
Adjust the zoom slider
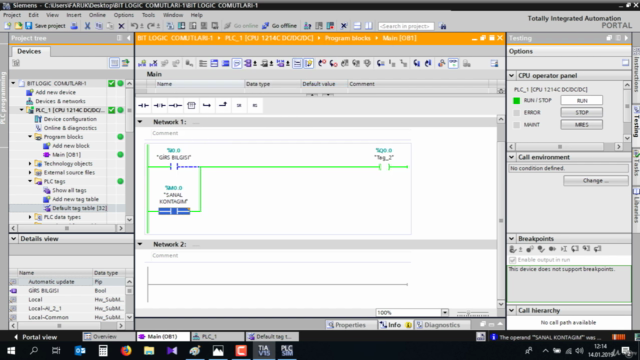(472, 313)
